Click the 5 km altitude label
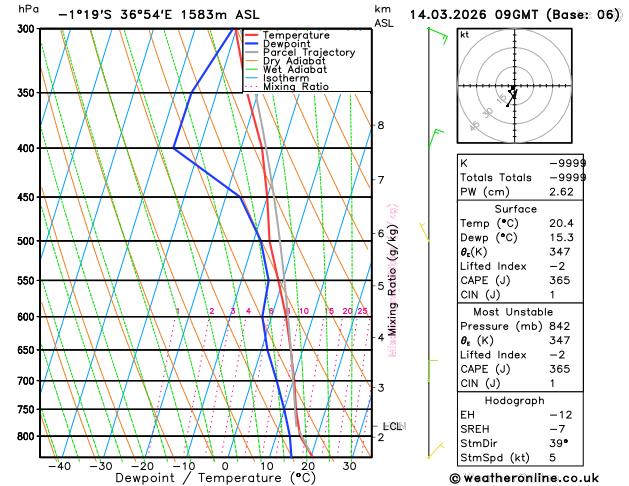This screenshot has height=486, width=629. point(381,286)
